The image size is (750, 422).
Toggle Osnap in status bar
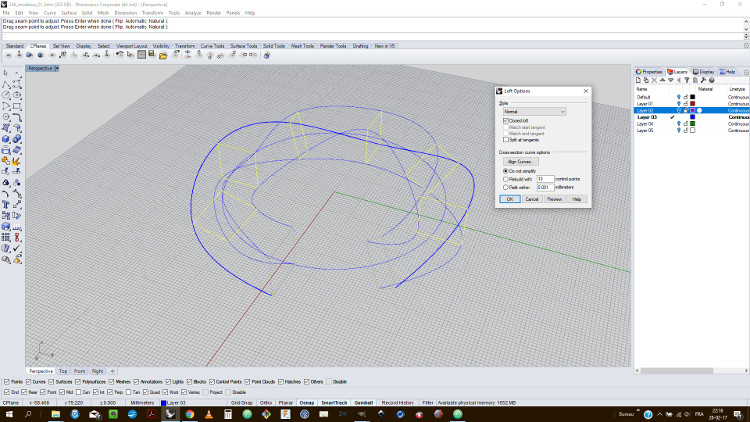(307, 403)
